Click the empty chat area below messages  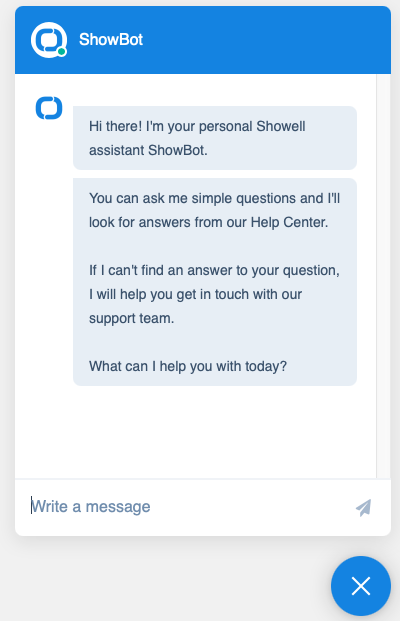click(196, 432)
